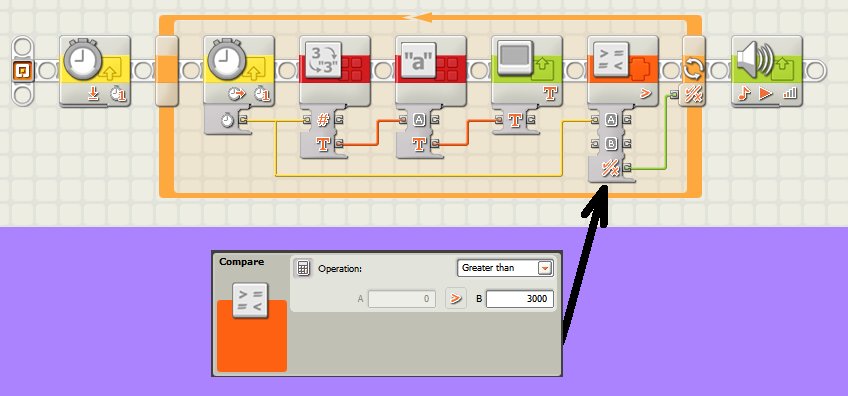Select the Timer reset block before the loop

(x=95, y=70)
